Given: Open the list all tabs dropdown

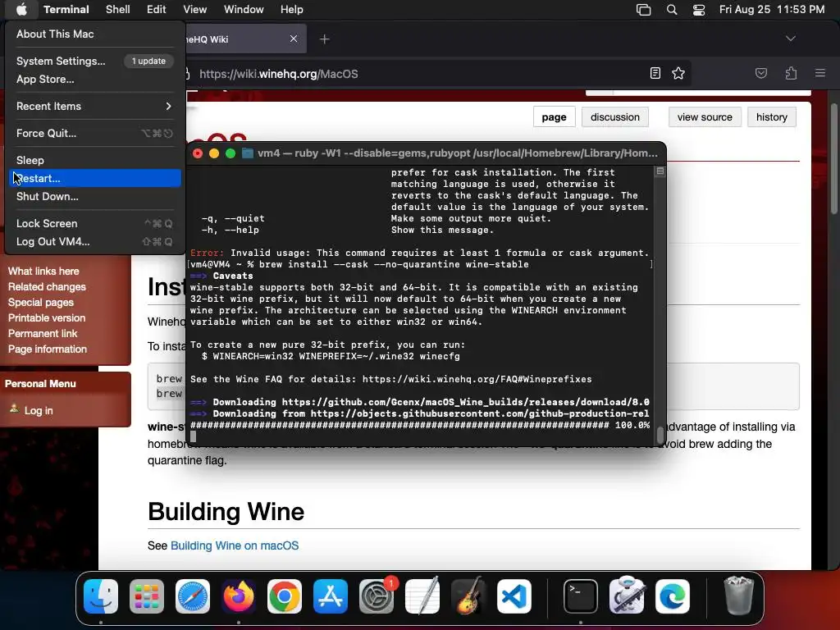Looking at the screenshot, I should pyautogui.click(x=790, y=39).
